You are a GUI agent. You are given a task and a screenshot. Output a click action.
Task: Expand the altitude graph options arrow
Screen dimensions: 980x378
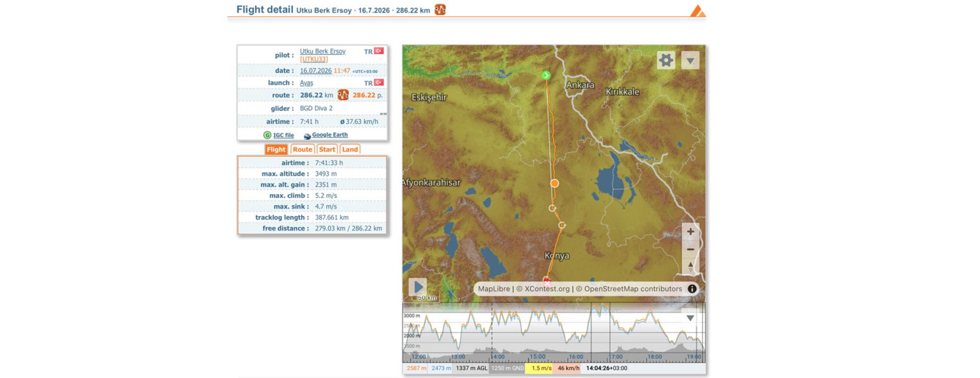click(x=690, y=318)
